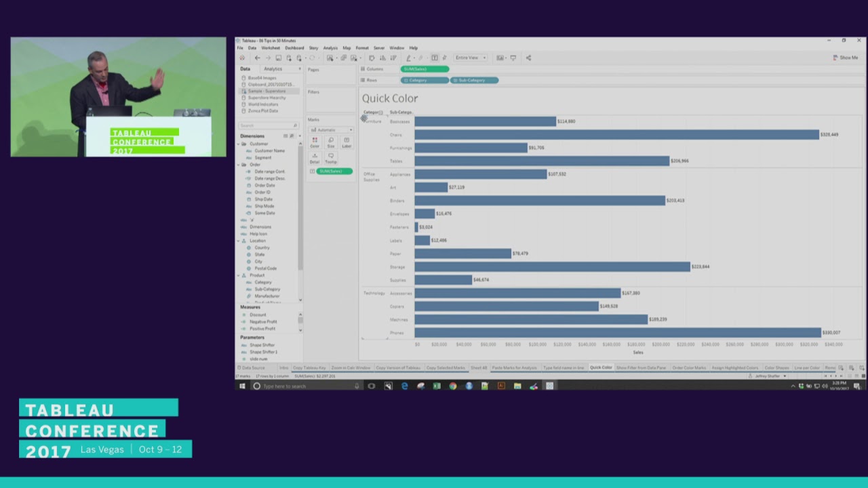Click the Category pill on Rows shelf
The image size is (868, 488).
(425, 80)
